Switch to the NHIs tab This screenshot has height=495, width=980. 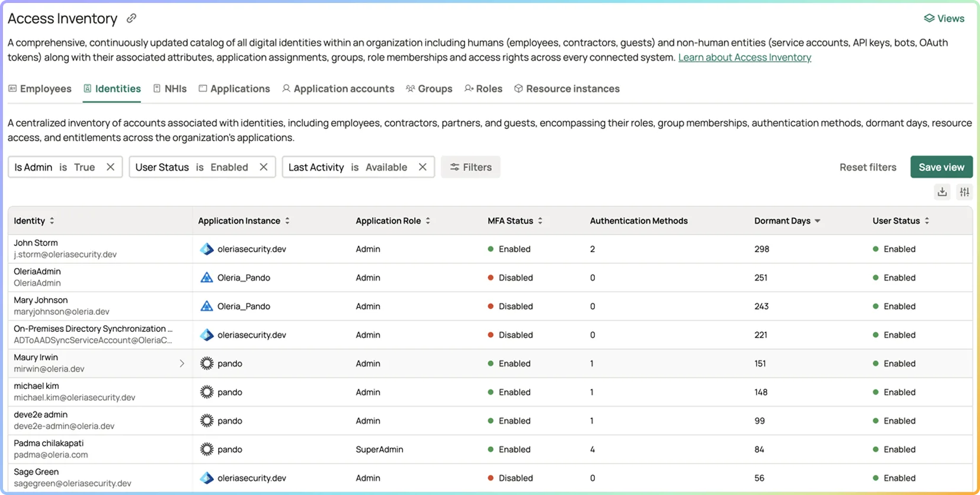pyautogui.click(x=170, y=88)
